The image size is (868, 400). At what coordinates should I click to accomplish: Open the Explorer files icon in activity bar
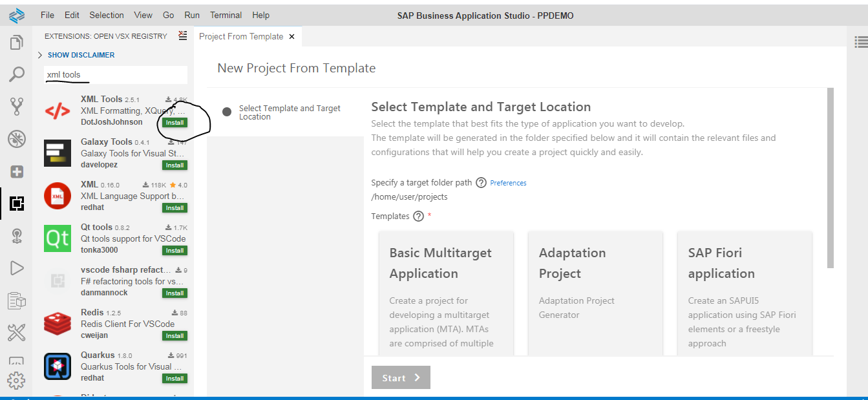click(17, 43)
